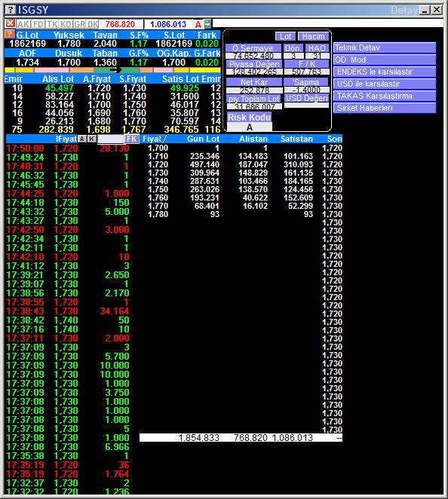
Task: Select the GR toolbar button
Action: [x=80, y=24]
